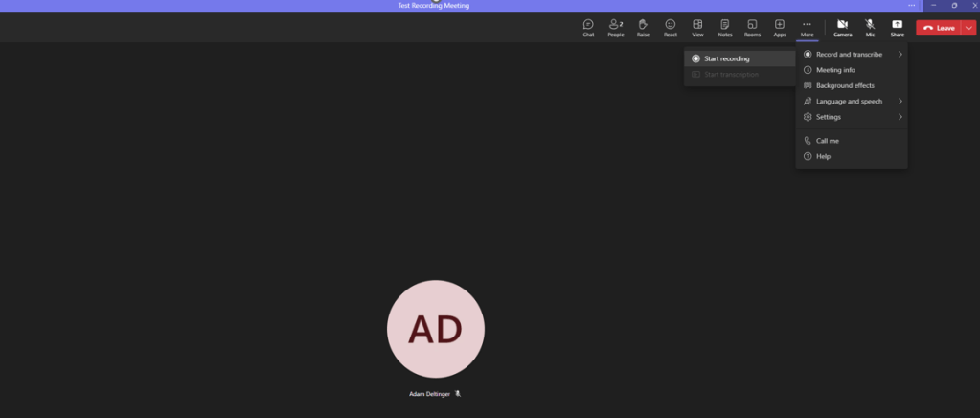Show the People participants list

pyautogui.click(x=615, y=28)
